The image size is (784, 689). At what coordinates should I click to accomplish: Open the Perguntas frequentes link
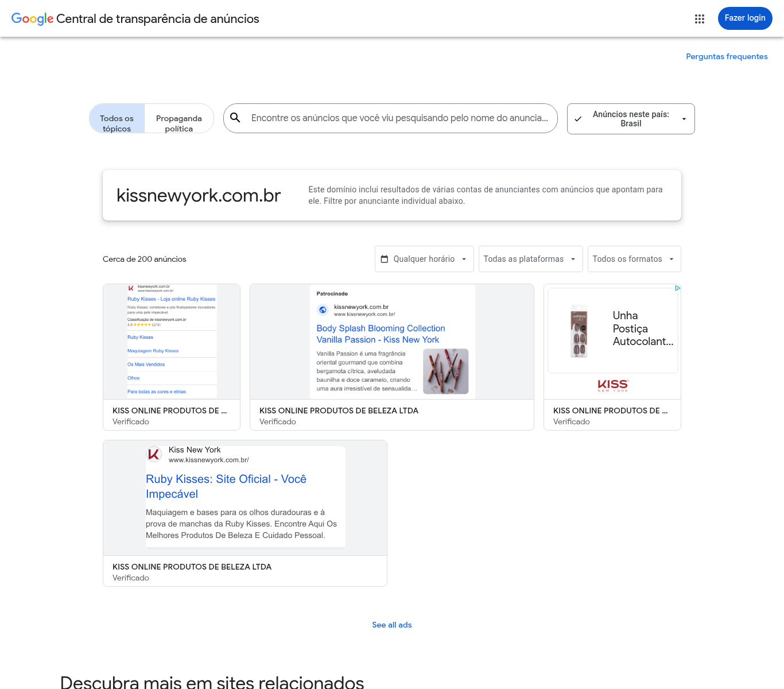pos(727,56)
